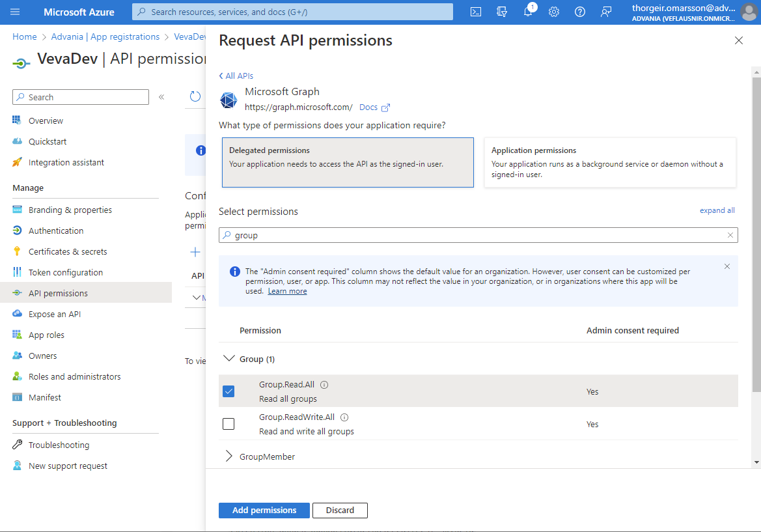
Task: Open Cloud Shell from top bar
Action: pyautogui.click(x=476, y=12)
